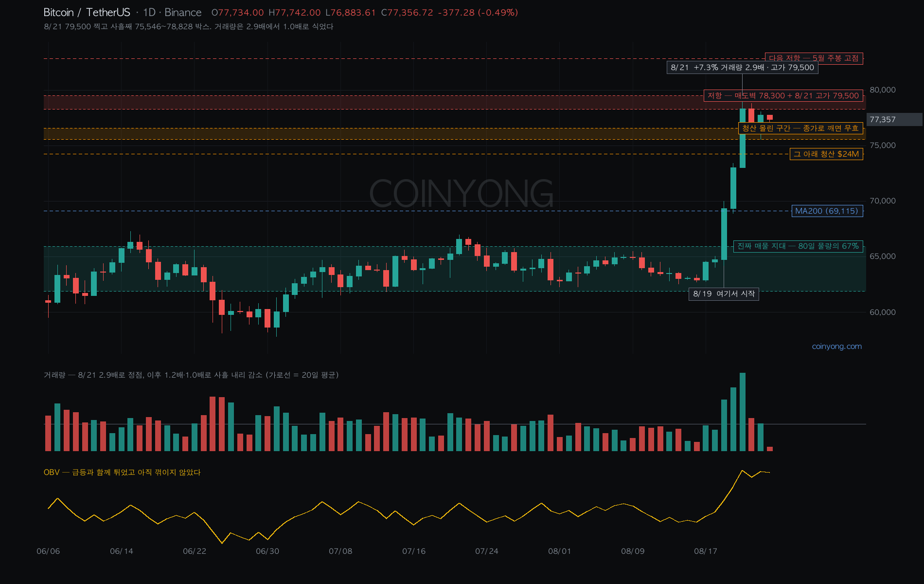This screenshot has height=584, width=924.
Task: Click the subtitle line starting 8/21 79,500
Action: [x=189, y=27]
